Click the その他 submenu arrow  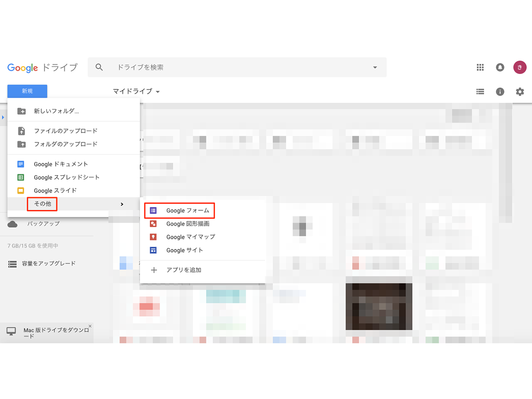click(122, 204)
